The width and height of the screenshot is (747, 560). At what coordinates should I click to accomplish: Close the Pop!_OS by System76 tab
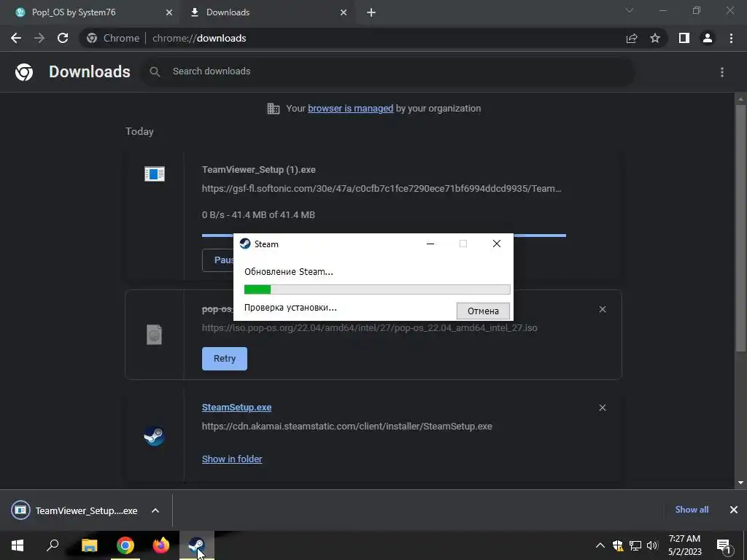pos(169,12)
